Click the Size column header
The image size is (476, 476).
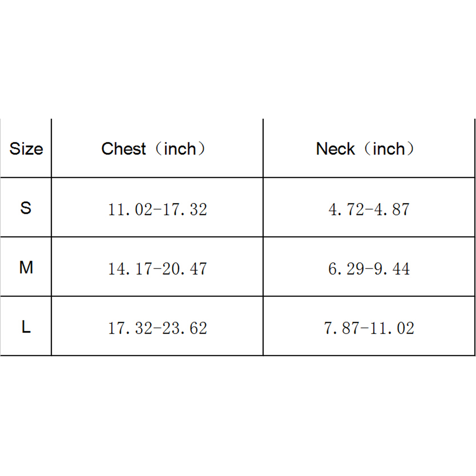point(26,149)
